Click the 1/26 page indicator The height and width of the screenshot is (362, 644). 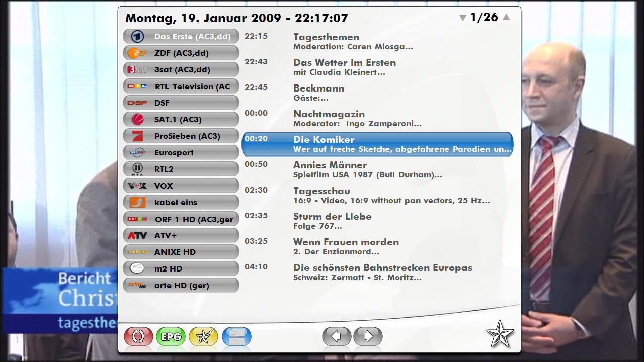(484, 17)
